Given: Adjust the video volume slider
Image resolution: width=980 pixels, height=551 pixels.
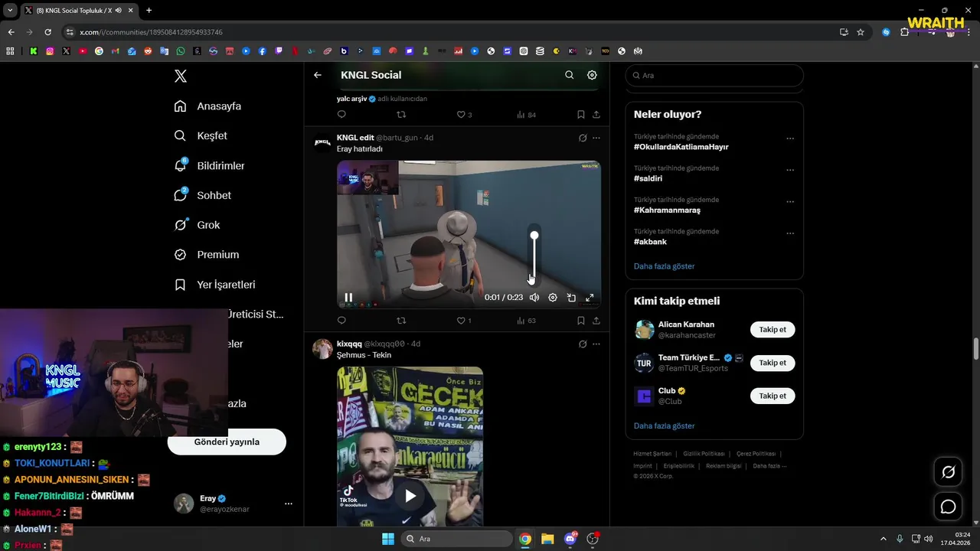Looking at the screenshot, I should click(534, 257).
